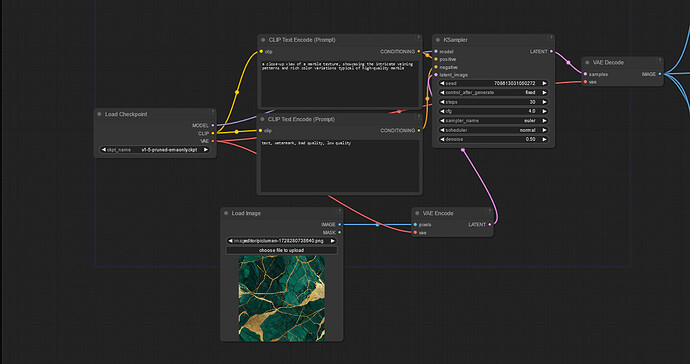690x364 pixels.
Task: Click the pixels input port on VAE Encode
Action: click(x=415, y=224)
